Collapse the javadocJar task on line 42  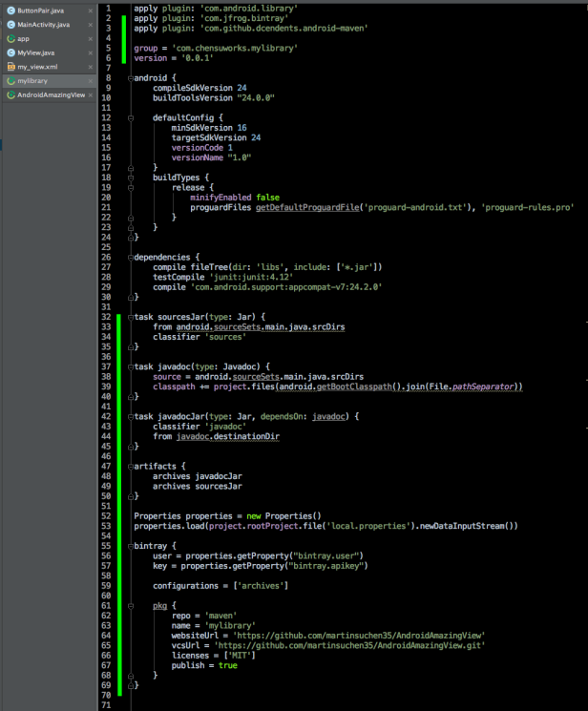(131, 417)
